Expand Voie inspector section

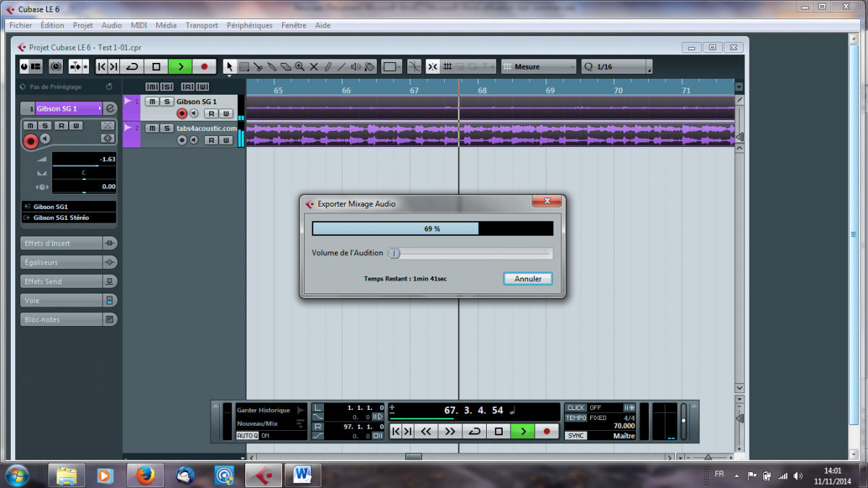(69, 300)
